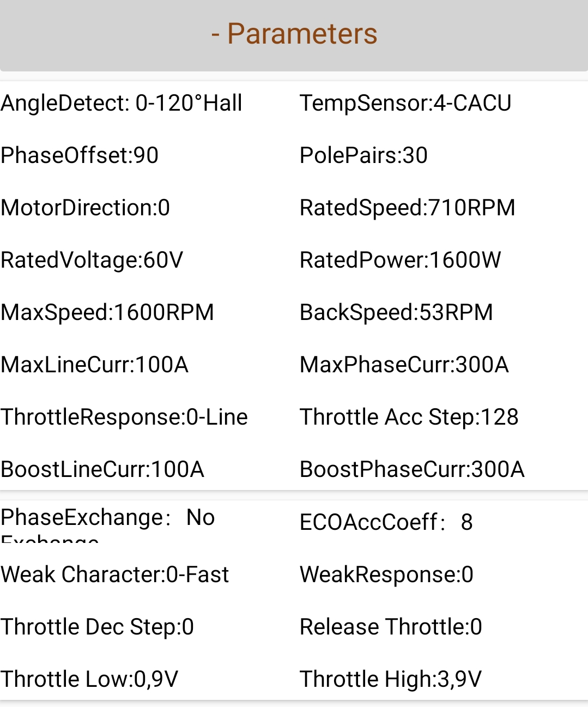Viewport: 588px width, 707px height.
Task: Select the TempSensor 4-CACU entry
Action: tap(405, 103)
